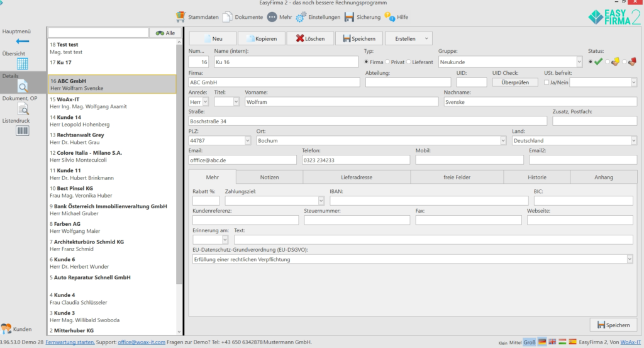The height and width of the screenshot is (348, 644).
Task: Open the USt. befreit dropdown
Action: point(633,82)
